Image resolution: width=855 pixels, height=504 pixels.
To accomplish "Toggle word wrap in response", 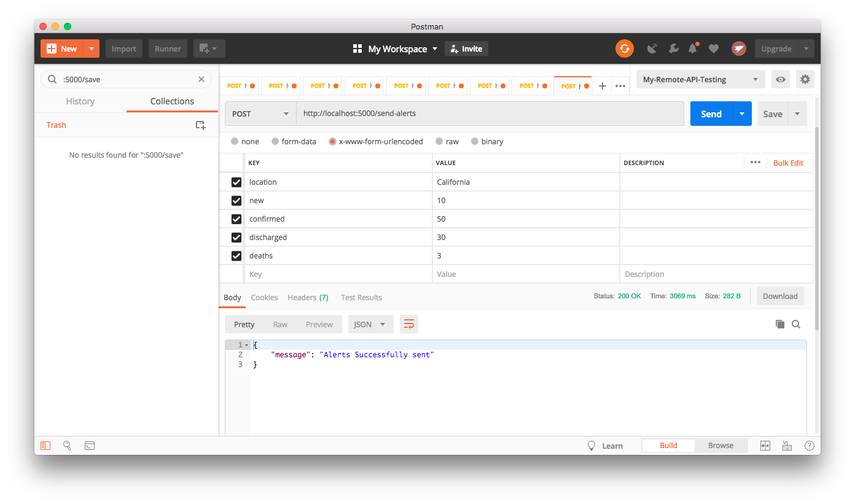I will point(409,324).
